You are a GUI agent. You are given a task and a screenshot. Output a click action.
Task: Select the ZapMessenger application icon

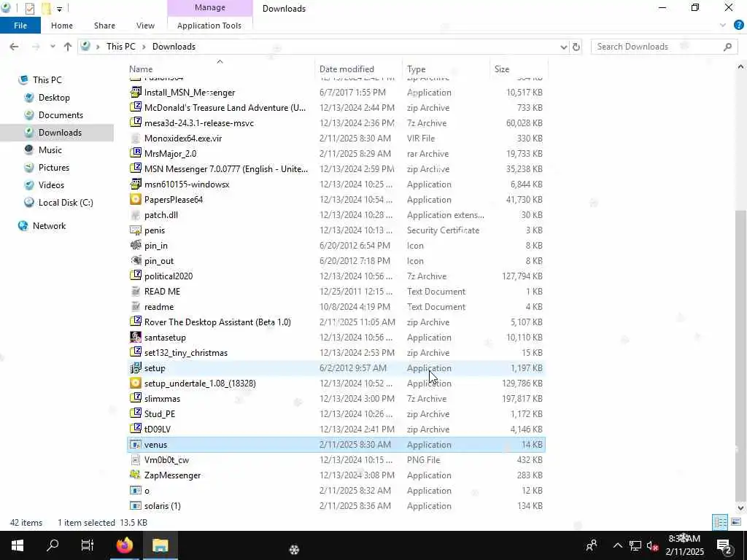(x=136, y=475)
